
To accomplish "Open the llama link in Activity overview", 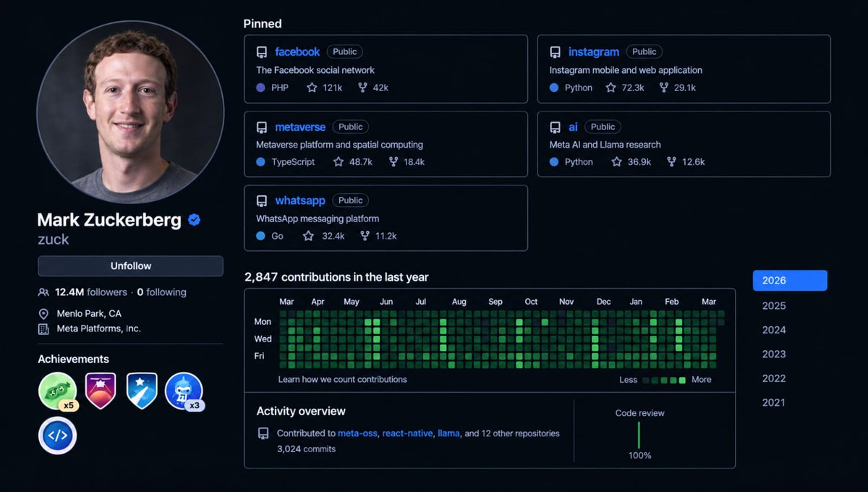I will coord(448,433).
